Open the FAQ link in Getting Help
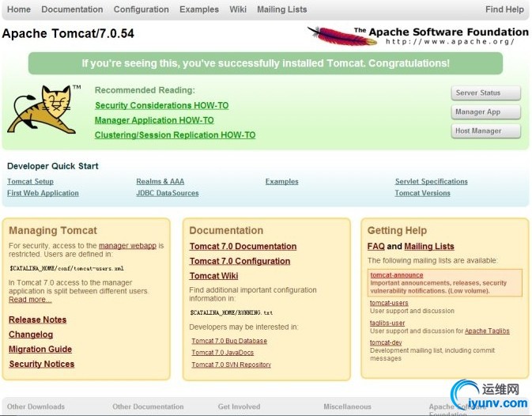The image size is (532, 416). coord(376,246)
